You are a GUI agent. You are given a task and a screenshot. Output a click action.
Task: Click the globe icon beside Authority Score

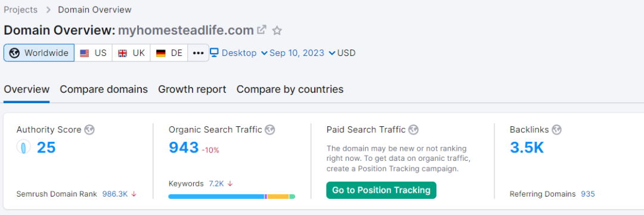[89, 130]
